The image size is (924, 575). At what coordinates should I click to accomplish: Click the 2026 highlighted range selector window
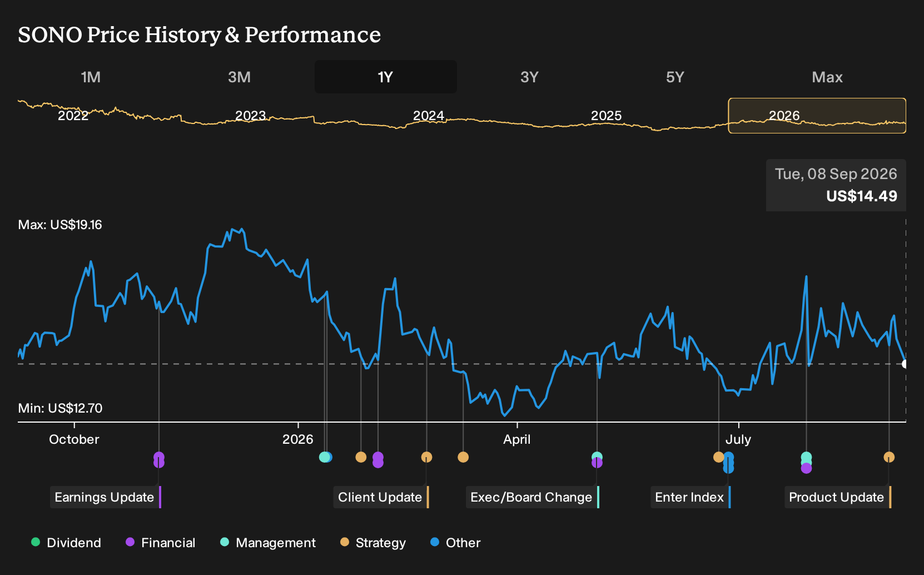817,116
